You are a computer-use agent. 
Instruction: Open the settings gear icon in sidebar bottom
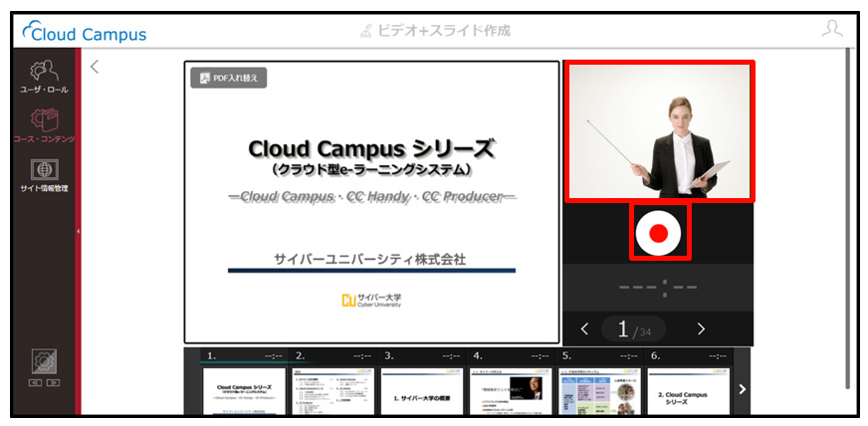[44, 362]
